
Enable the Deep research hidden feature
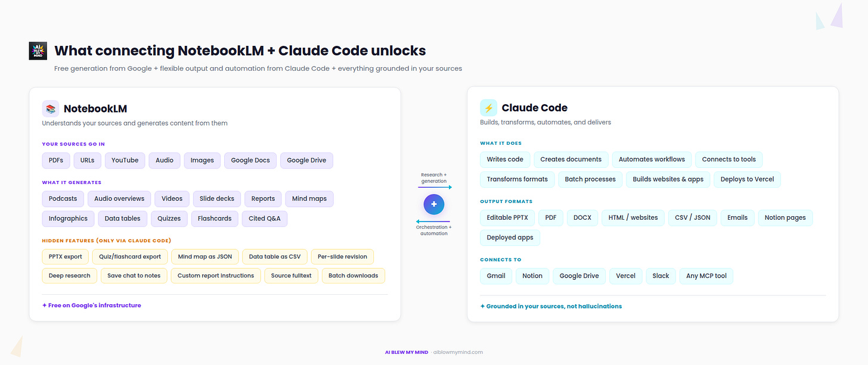coord(69,275)
